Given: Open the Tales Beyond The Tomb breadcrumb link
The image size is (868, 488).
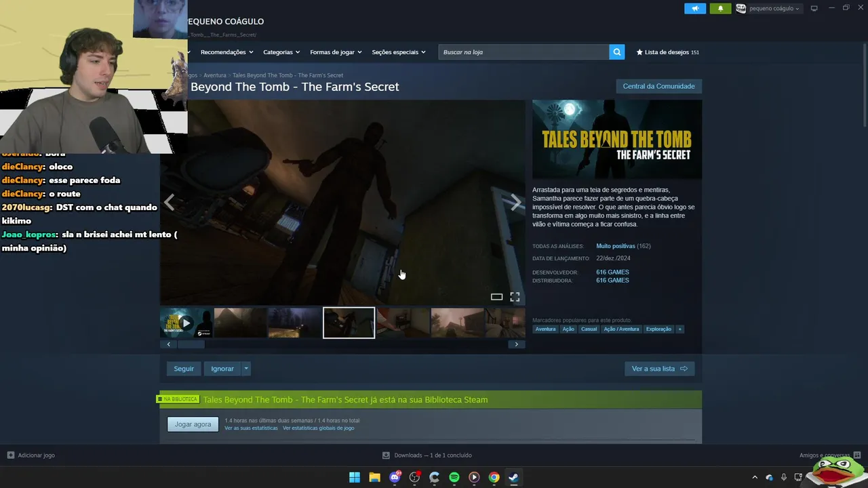Looking at the screenshot, I should 288,75.
